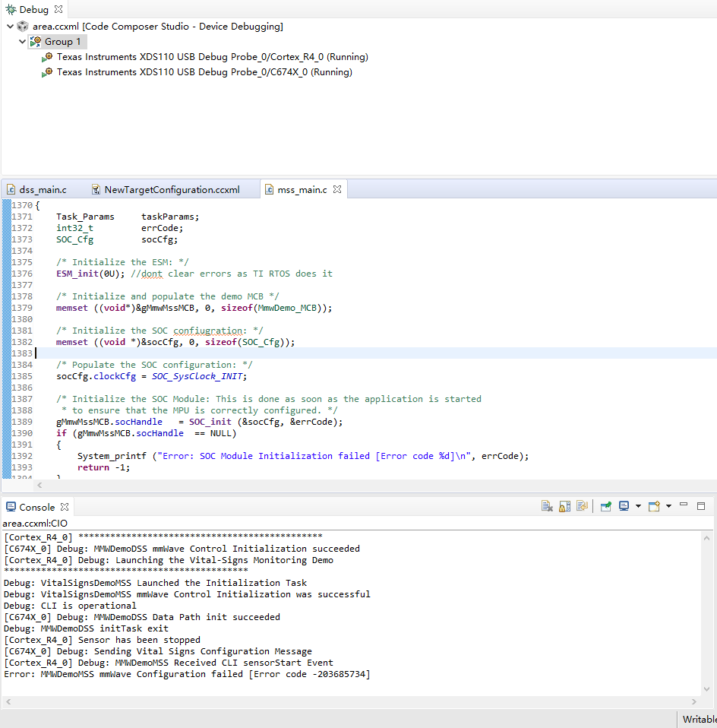Click the Debug bug icon
Image resolution: width=717 pixels, height=728 pixels.
[x=11, y=9]
